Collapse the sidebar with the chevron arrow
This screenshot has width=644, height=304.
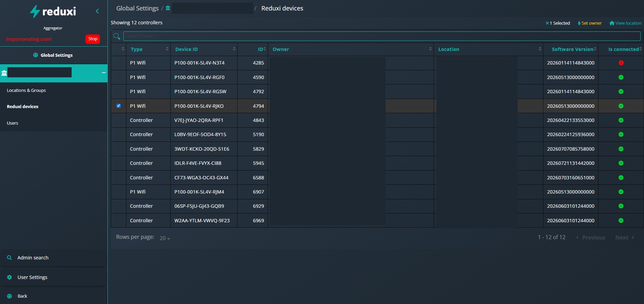[x=97, y=11]
